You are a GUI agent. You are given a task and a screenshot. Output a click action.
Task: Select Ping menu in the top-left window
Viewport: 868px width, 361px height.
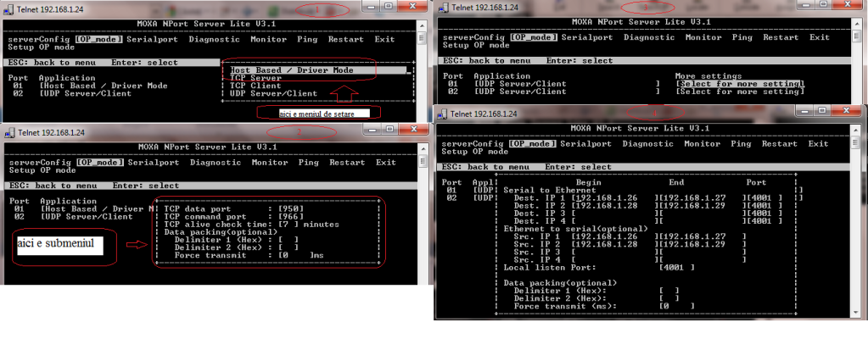[x=308, y=39]
